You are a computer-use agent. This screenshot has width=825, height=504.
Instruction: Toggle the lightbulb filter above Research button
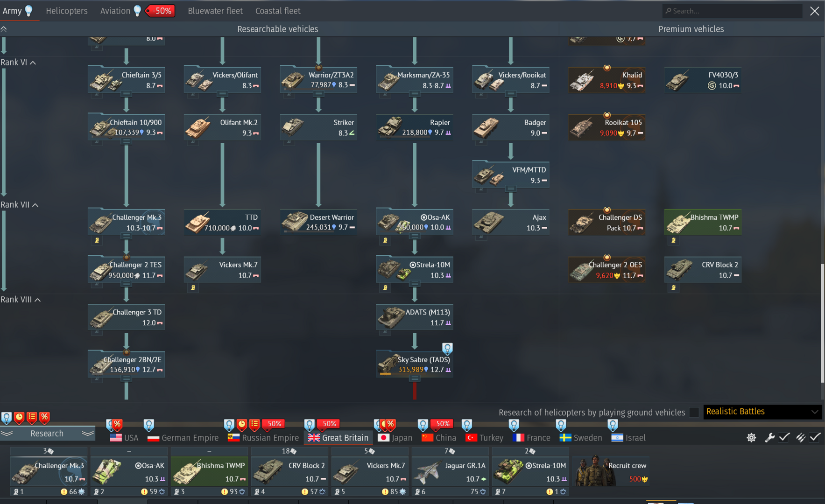point(7,418)
